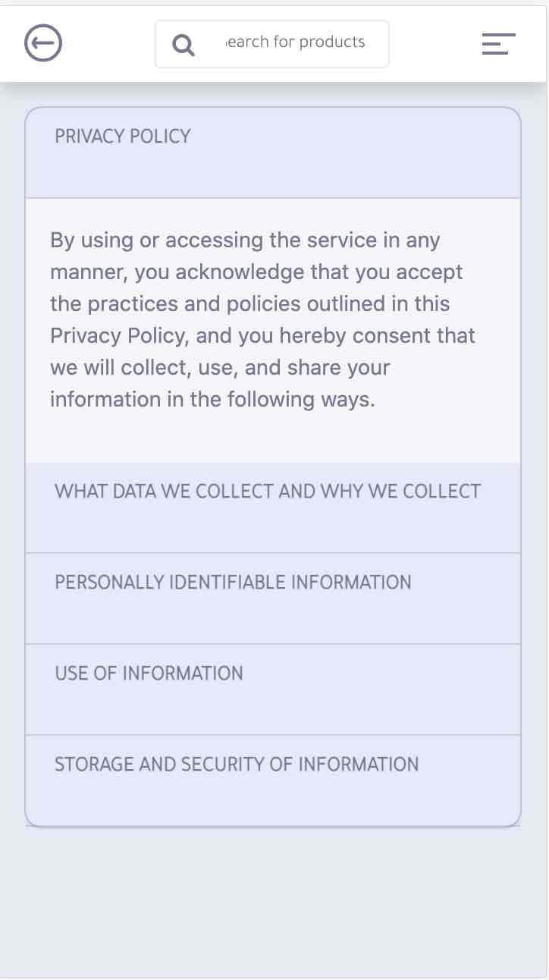The image size is (549, 980).
Task: Click the search placeholder text
Action: click(x=296, y=42)
